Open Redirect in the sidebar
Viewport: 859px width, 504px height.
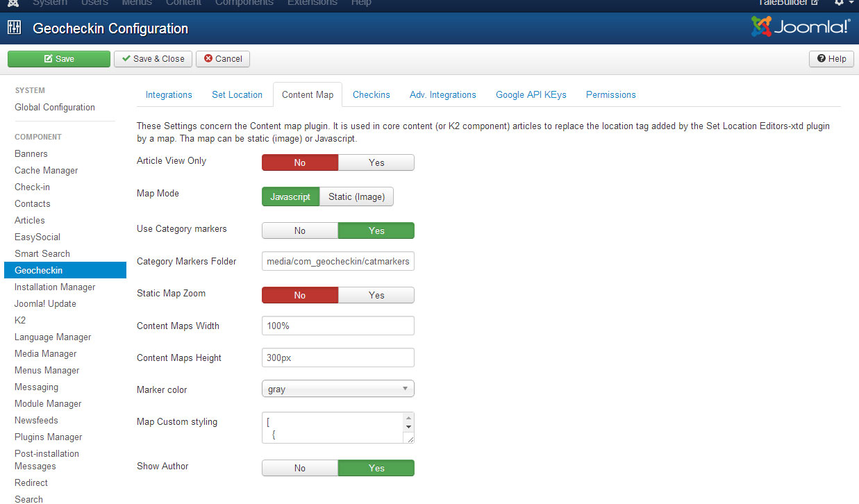click(x=31, y=483)
